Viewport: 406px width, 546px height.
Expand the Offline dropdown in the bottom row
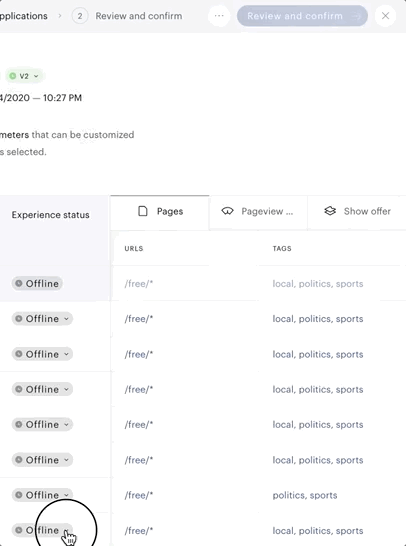pos(42,530)
